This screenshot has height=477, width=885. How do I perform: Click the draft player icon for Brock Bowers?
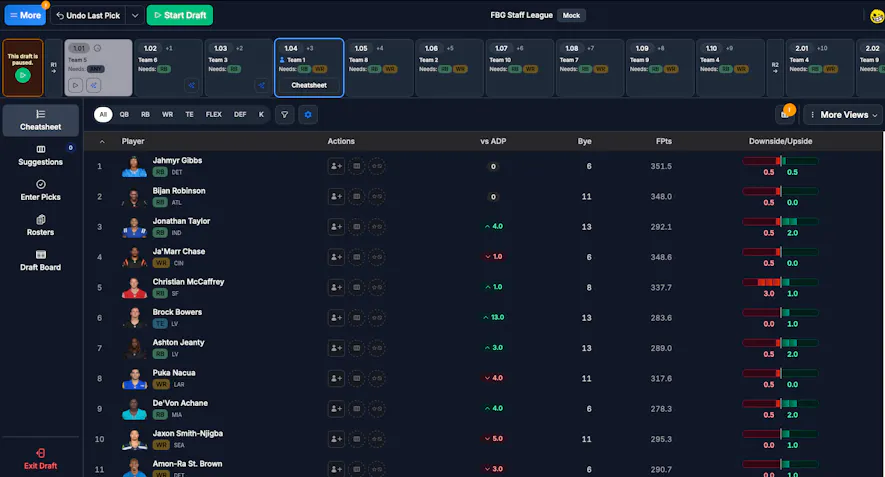point(336,318)
